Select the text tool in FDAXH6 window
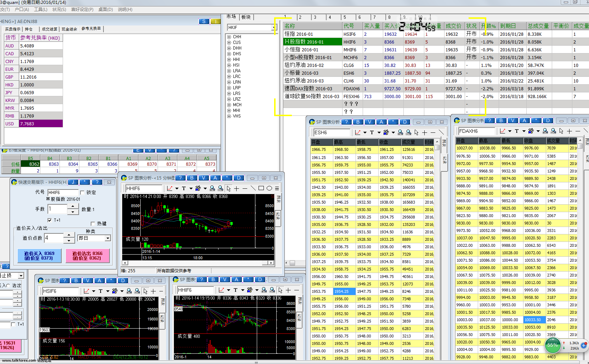This screenshot has width=589, height=364. pos(517,131)
